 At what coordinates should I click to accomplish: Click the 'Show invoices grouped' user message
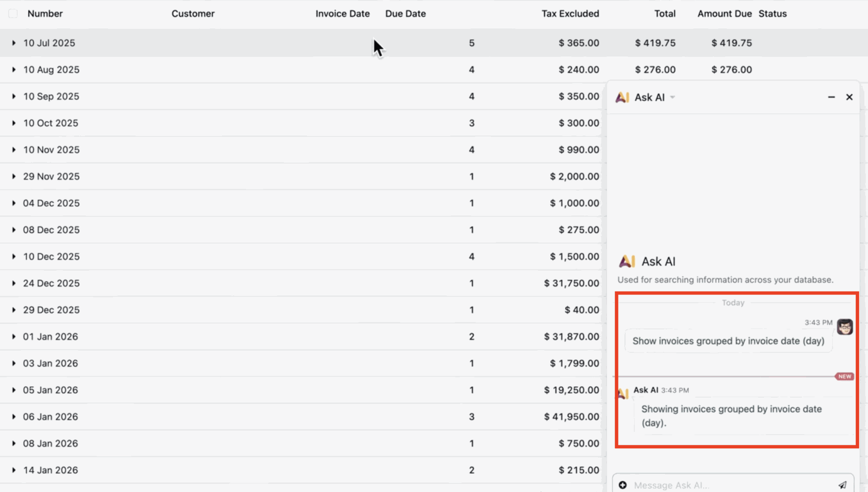tap(728, 341)
